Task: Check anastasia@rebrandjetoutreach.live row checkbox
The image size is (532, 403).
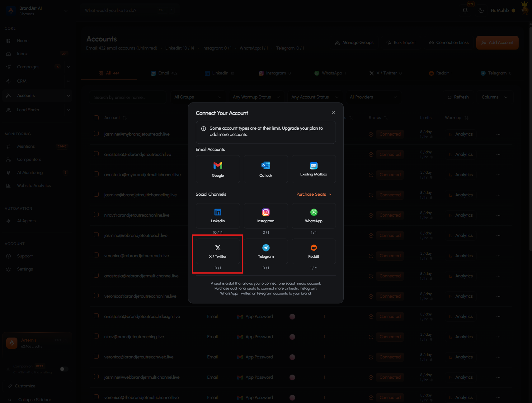Action: (x=96, y=154)
